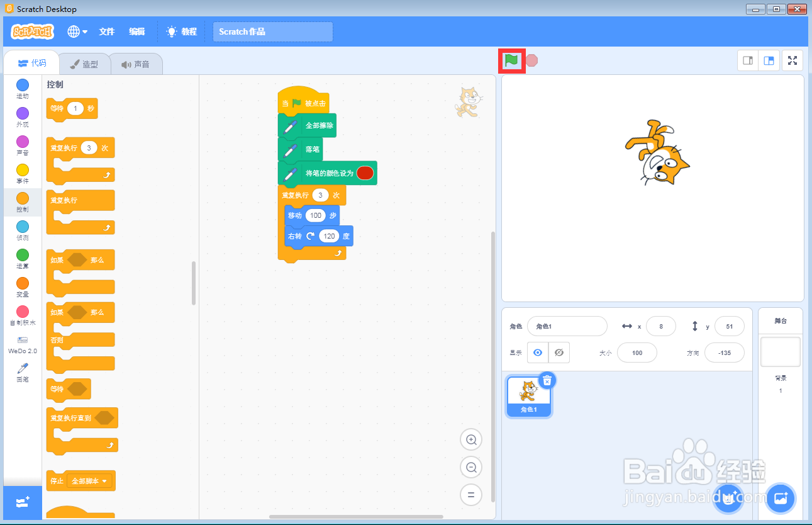This screenshot has height=525, width=812.
Task: Switch to the 代码 tab
Action: [x=32, y=63]
